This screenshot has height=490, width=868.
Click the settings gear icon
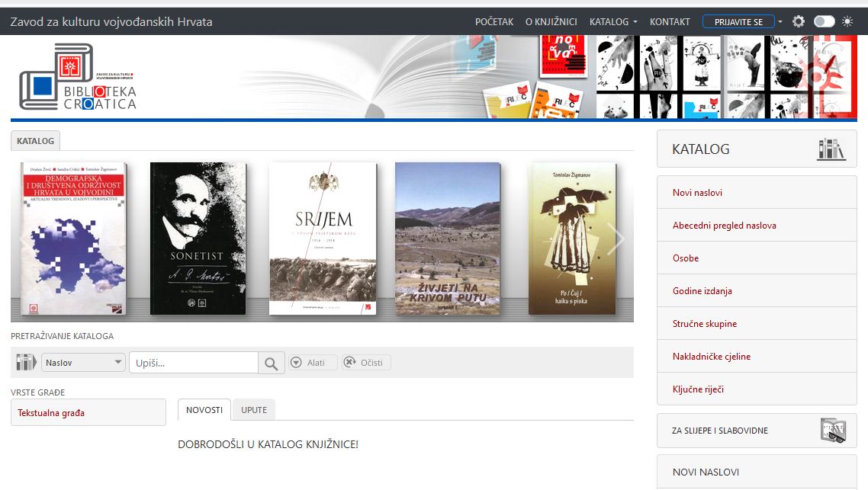point(799,21)
